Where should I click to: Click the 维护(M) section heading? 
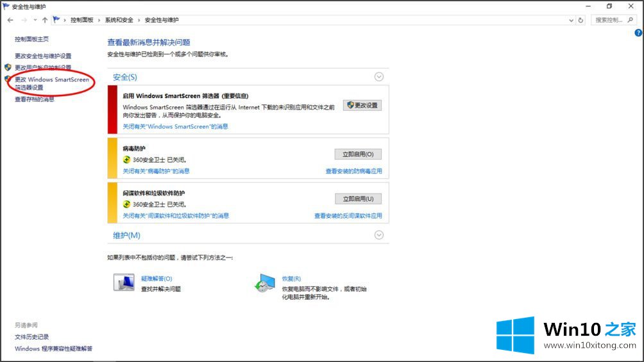point(126,235)
